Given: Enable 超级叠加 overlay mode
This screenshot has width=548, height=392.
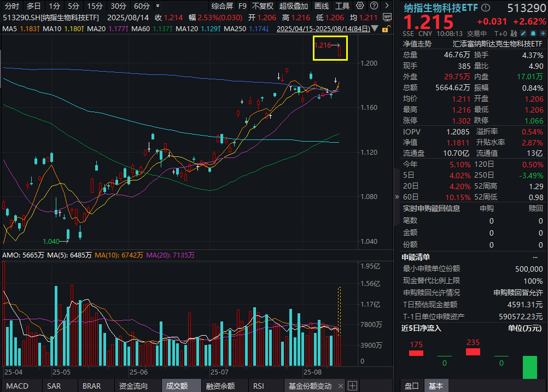Looking at the screenshot, I should 293,5.
